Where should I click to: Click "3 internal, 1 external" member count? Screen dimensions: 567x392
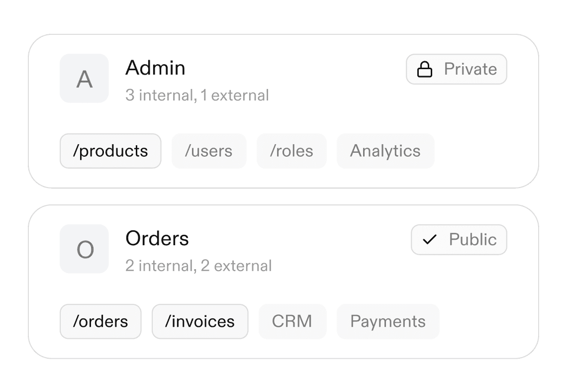197,95
